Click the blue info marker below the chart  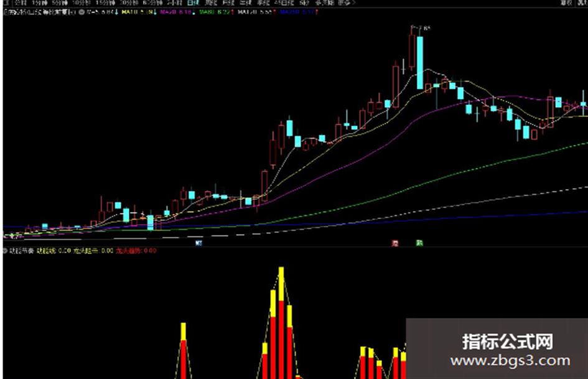pyautogui.click(x=198, y=243)
